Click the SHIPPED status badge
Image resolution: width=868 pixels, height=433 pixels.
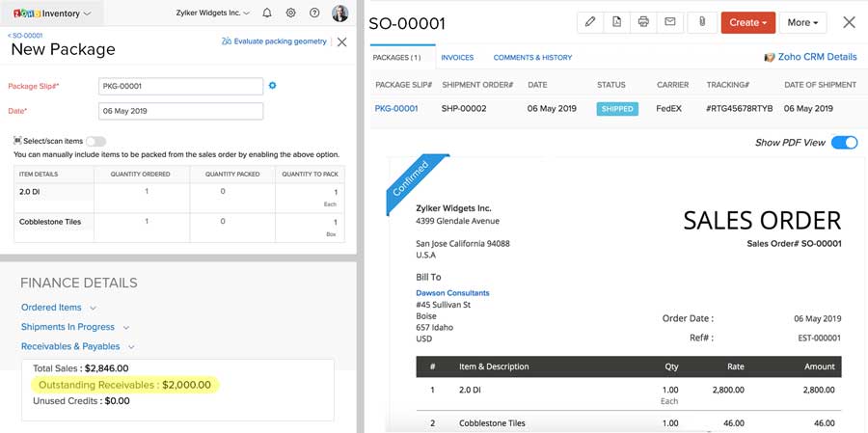(x=617, y=109)
